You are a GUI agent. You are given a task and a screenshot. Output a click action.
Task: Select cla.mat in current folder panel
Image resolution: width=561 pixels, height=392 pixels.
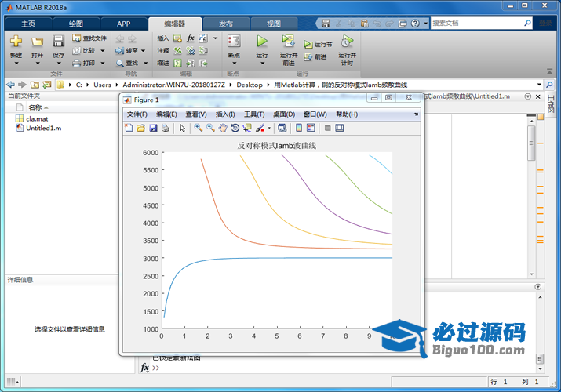[37, 118]
